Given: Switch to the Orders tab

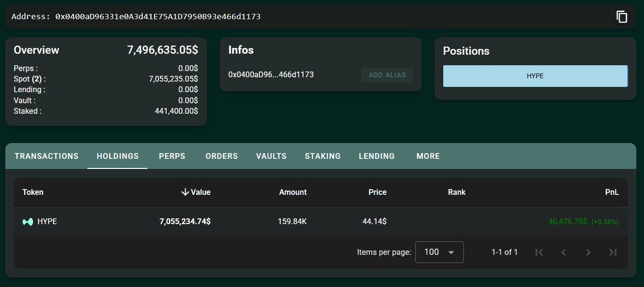Looking at the screenshot, I should (222, 156).
